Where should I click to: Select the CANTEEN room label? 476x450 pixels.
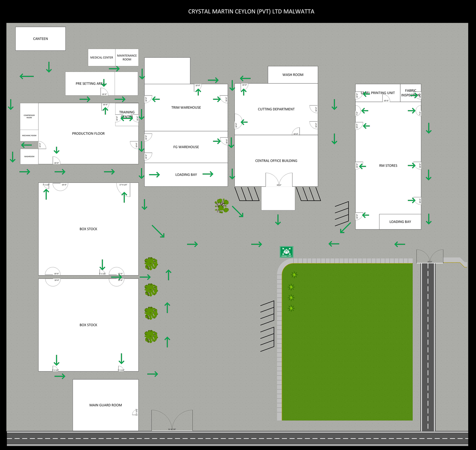pos(40,39)
